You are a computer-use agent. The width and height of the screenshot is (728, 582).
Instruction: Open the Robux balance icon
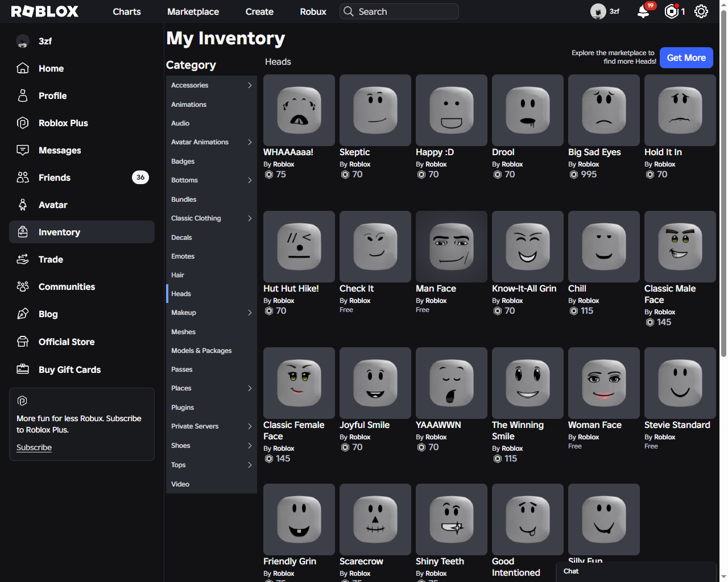coord(672,11)
